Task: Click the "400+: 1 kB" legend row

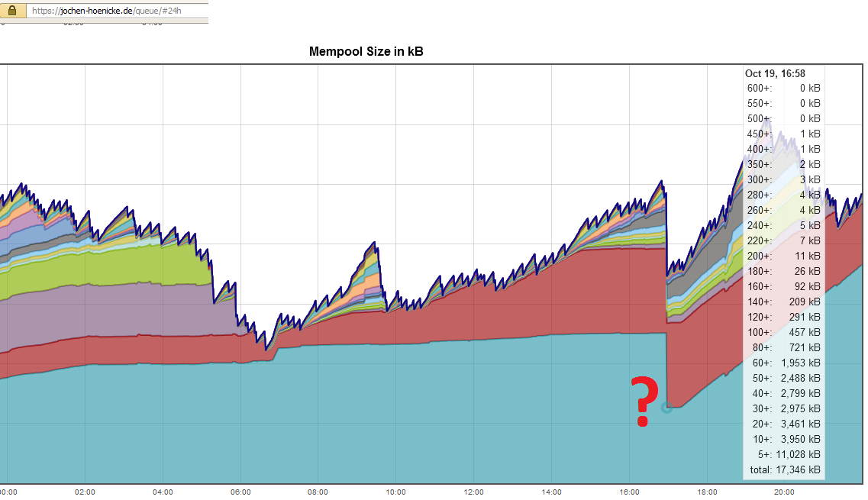Action: coord(783,150)
